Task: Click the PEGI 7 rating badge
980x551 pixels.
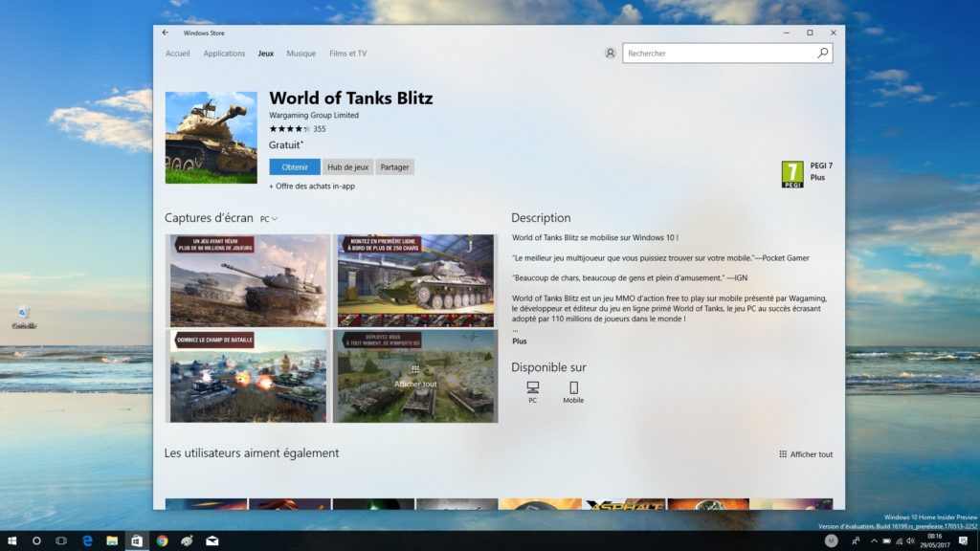Action: pyautogui.click(x=792, y=174)
